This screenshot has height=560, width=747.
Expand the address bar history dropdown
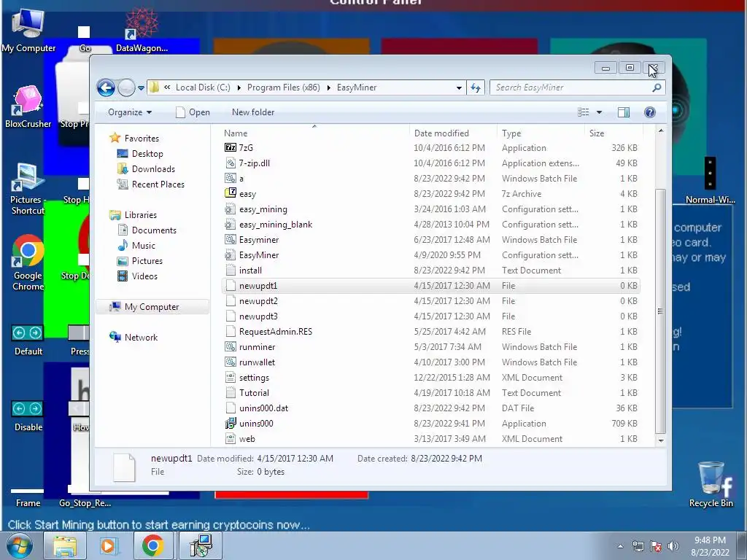coord(459,88)
